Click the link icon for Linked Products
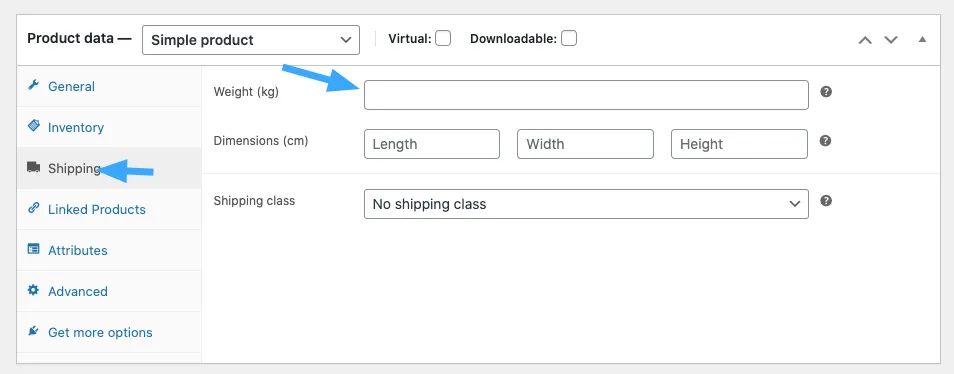Image resolution: width=954 pixels, height=374 pixels. [x=33, y=209]
